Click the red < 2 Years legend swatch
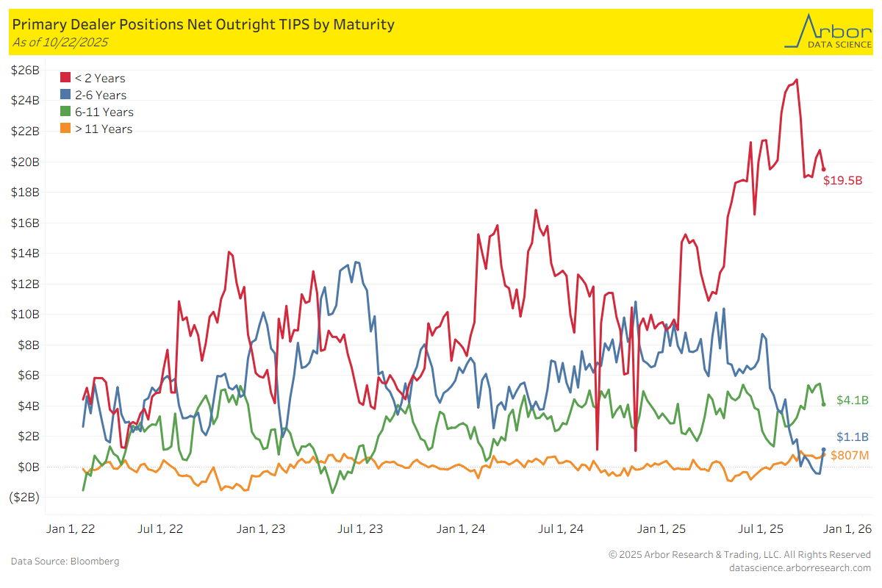The height and width of the screenshot is (588, 882). pyautogui.click(x=65, y=78)
